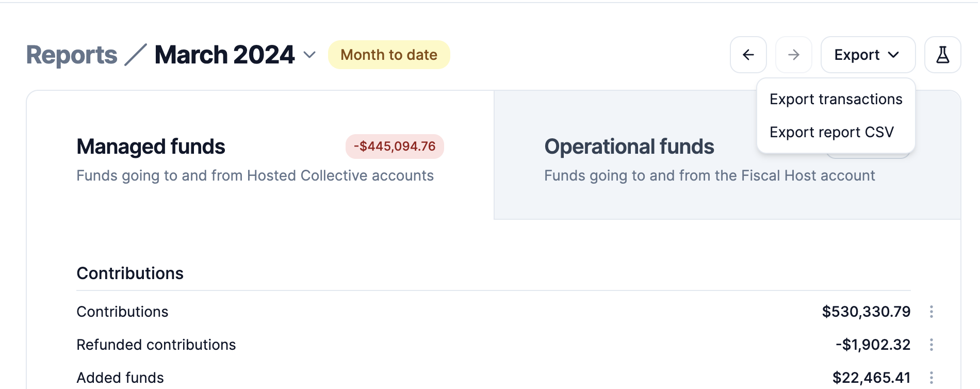The image size is (980, 389).
Task: Click the -$445,094.76 managed funds total badge
Action: point(395,147)
